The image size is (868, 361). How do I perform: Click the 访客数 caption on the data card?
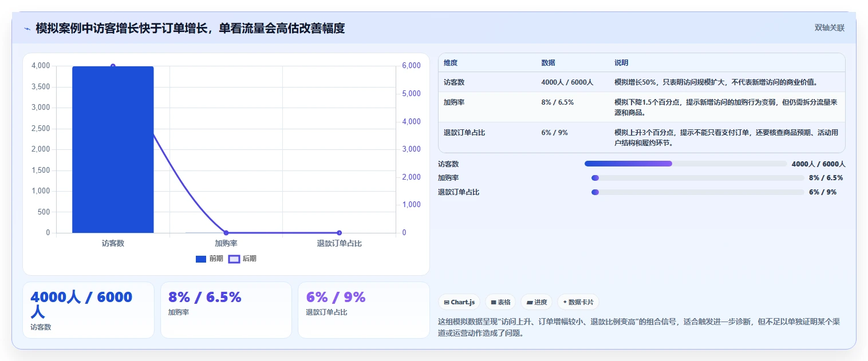click(41, 327)
